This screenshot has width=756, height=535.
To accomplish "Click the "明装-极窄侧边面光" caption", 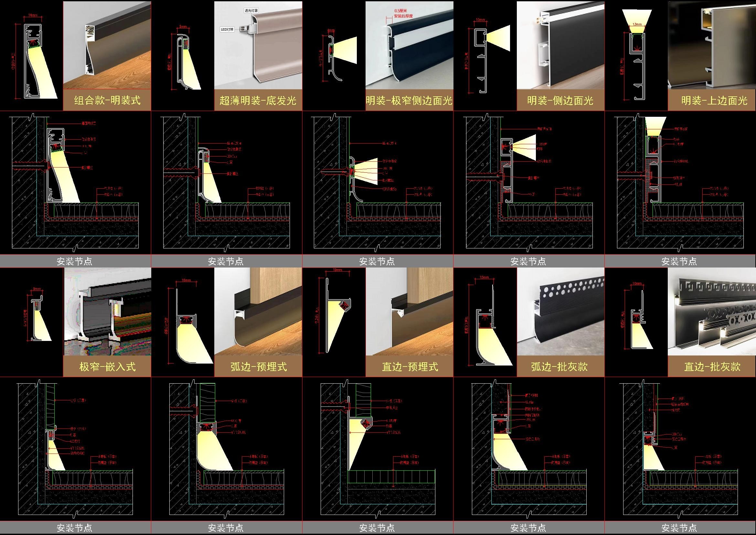I will (409, 100).
